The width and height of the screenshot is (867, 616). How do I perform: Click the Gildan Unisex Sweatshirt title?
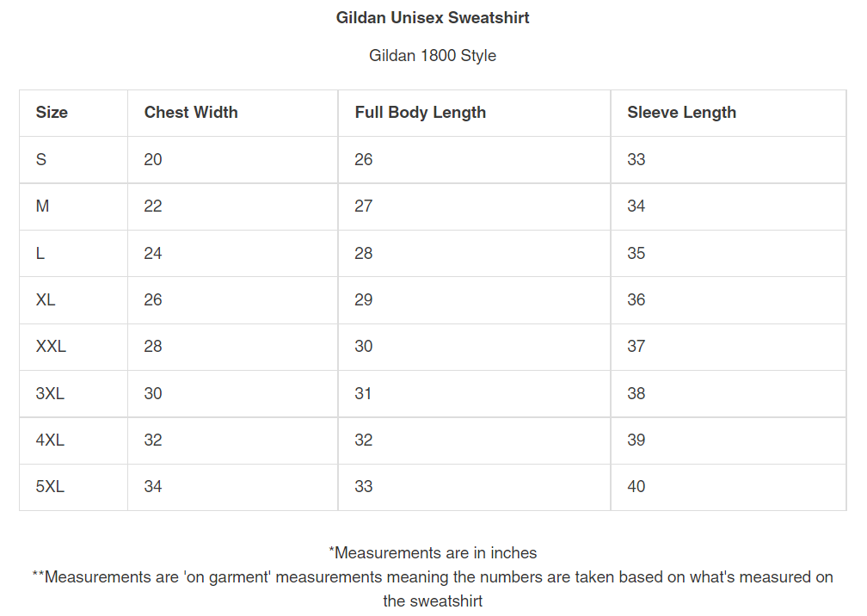pyautogui.click(x=433, y=18)
